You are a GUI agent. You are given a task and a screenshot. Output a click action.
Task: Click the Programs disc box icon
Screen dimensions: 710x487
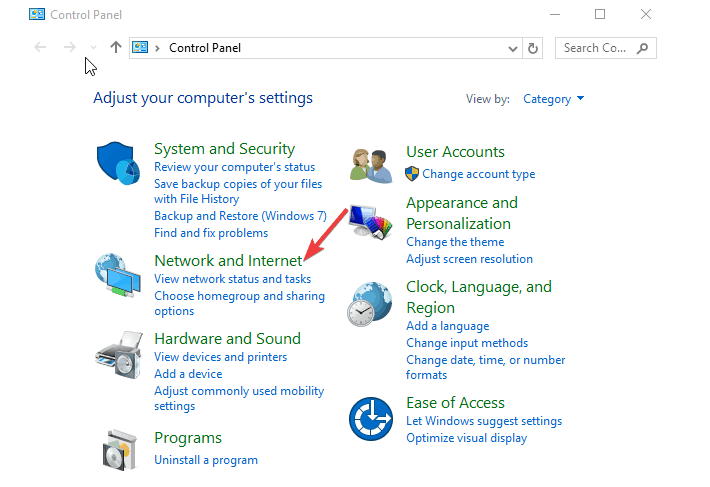click(120, 450)
